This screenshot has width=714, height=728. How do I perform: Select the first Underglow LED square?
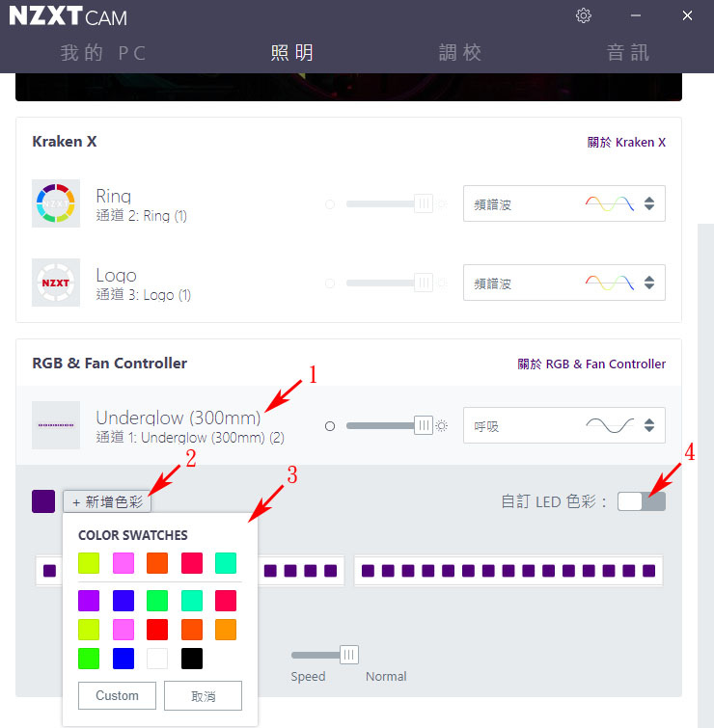[x=50, y=571]
